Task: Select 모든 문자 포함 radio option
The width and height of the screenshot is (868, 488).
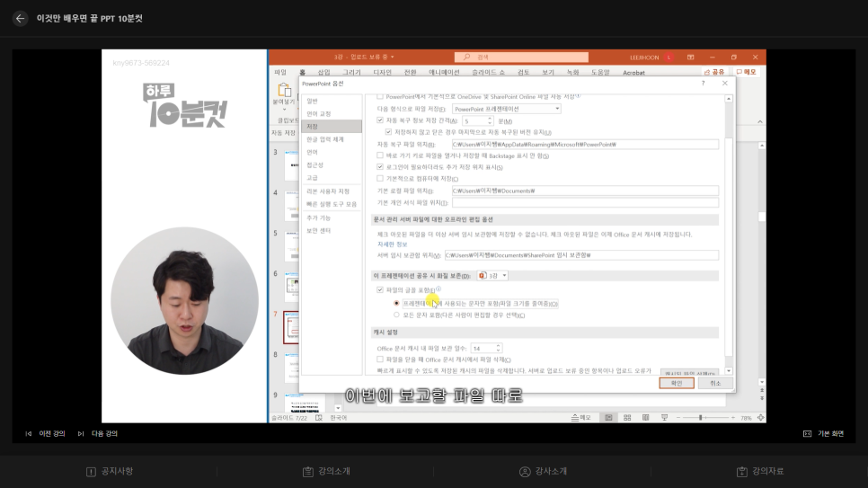Action: click(396, 315)
